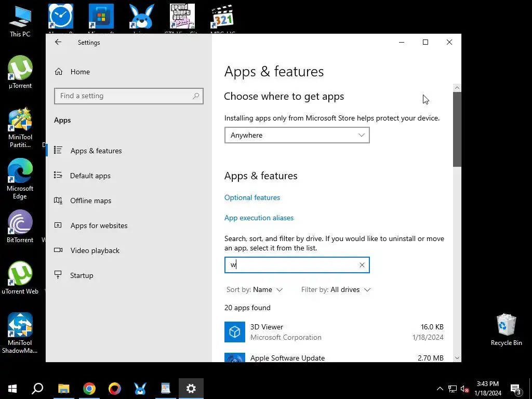Screen dimensions: 532x399
Task: Click the Apps for websites icon
Action: click(x=58, y=225)
